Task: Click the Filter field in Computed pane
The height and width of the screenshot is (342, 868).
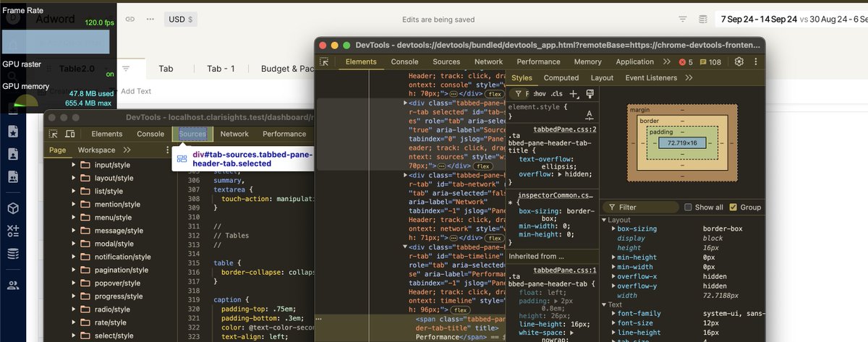Action: pyautogui.click(x=642, y=208)
